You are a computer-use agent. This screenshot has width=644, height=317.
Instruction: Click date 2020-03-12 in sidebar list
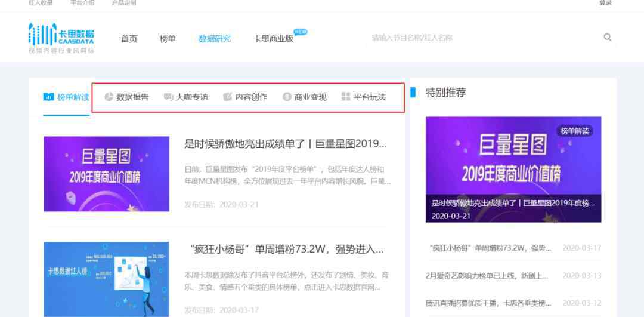pos(582,303)
